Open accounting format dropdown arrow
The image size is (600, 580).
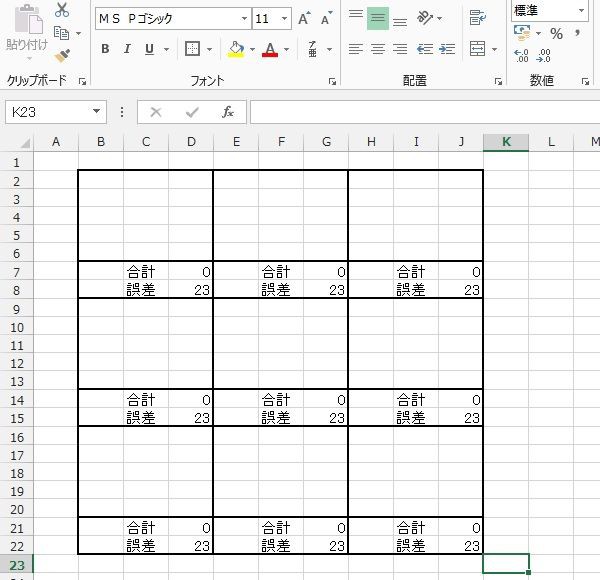click(538, 33)
